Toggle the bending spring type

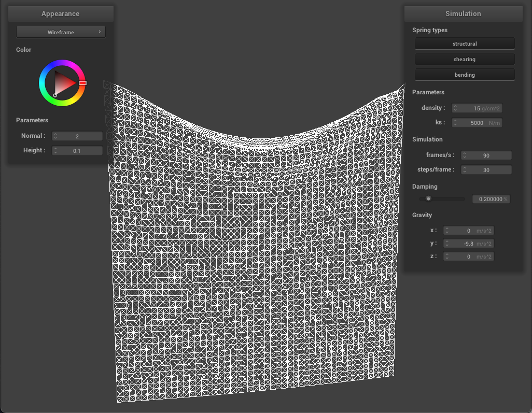click(465, 75)
